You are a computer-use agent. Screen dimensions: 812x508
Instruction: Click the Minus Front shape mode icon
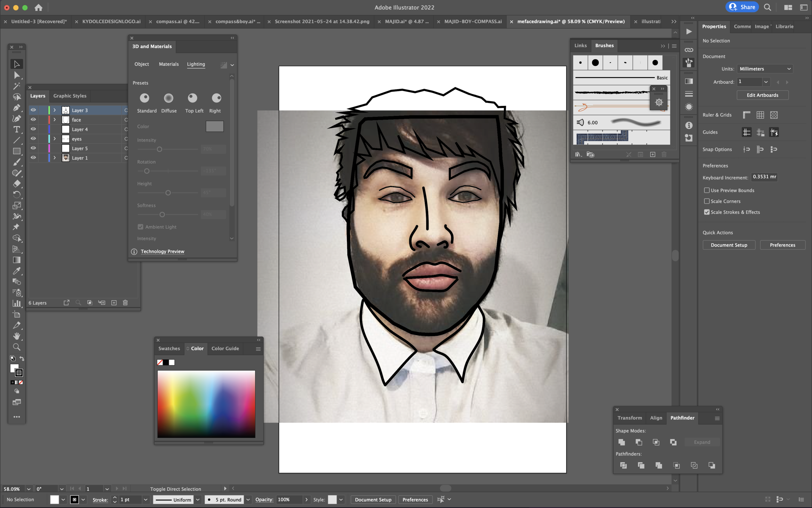pos(639,442)
